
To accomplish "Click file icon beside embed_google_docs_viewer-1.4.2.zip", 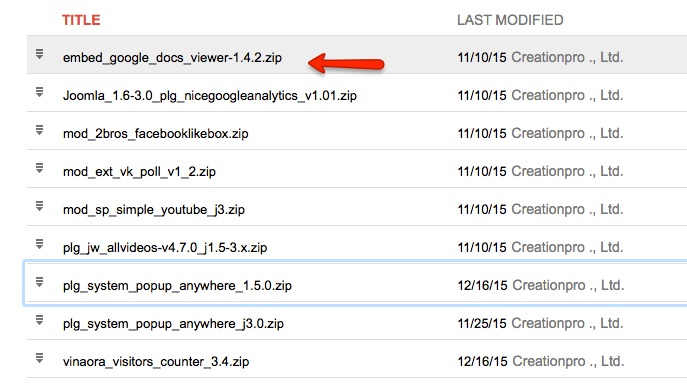I will 39,54.
